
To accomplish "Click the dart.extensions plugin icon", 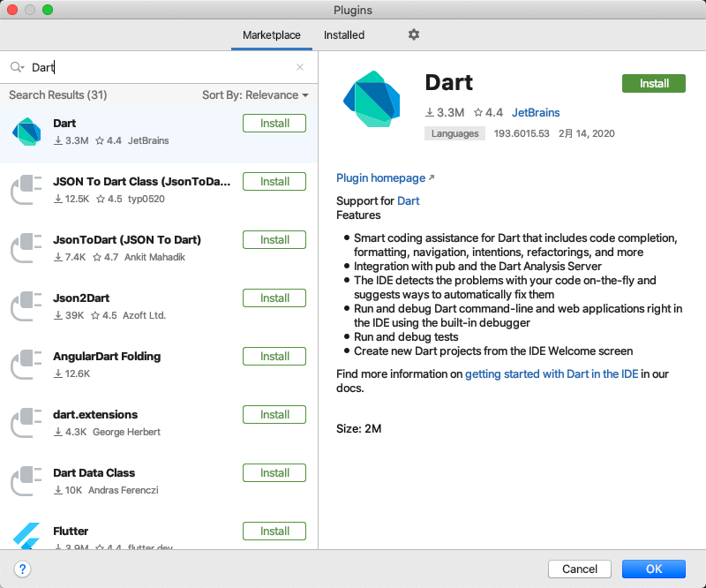I will click(26, 423).
